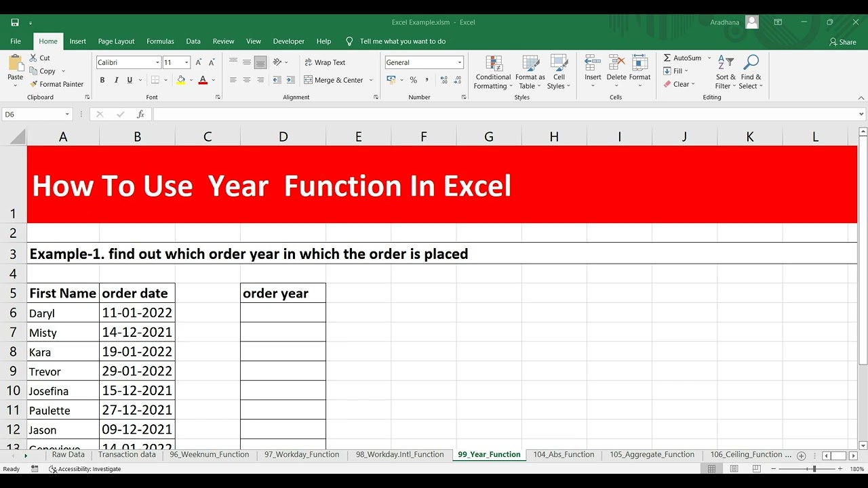Click the Orientation icon
Viewport: 868px width, 488px height.
[x=277, y=62]
